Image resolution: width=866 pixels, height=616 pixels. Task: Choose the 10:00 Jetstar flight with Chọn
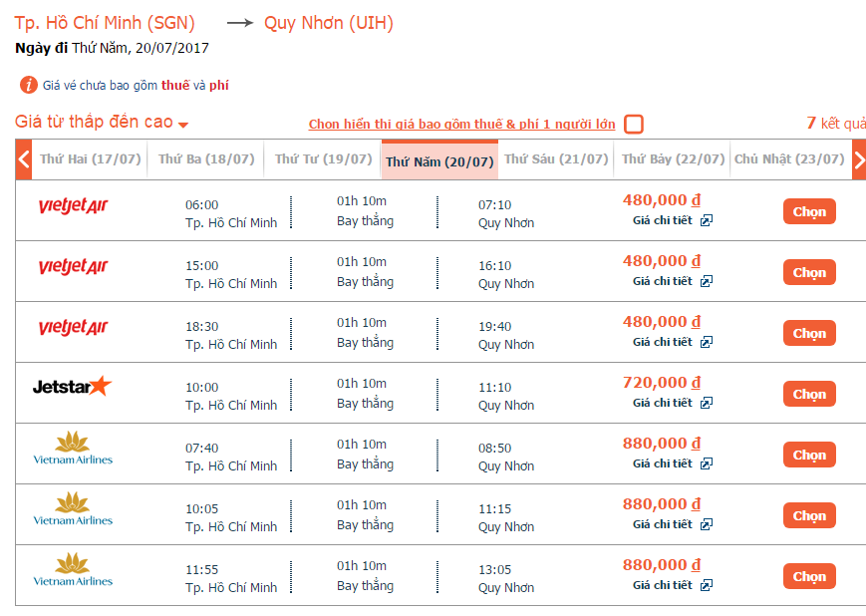pos(809,394)
